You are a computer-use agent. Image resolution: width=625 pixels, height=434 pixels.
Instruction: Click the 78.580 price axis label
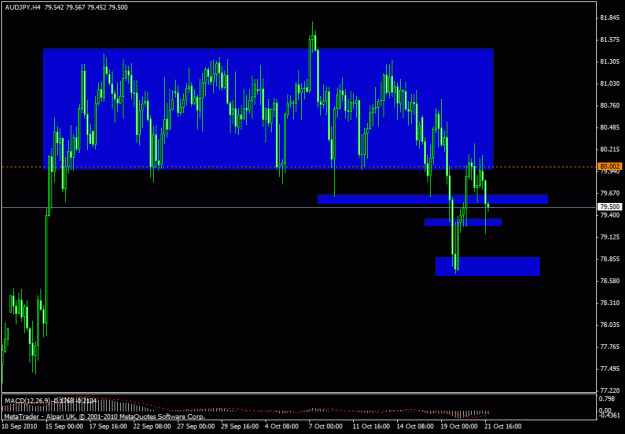pyautogui.click(x=610, y=281)
